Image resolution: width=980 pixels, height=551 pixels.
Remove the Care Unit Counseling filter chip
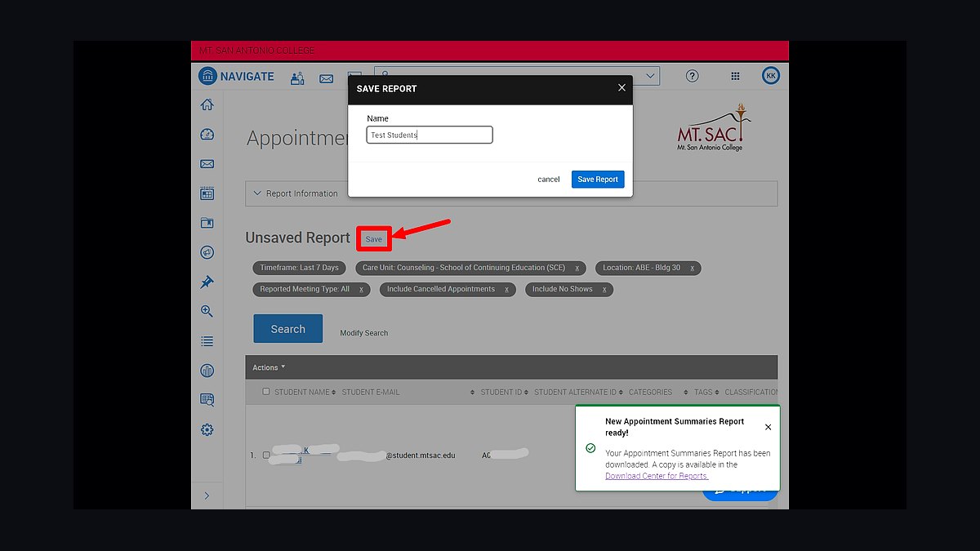coord(577,268)
